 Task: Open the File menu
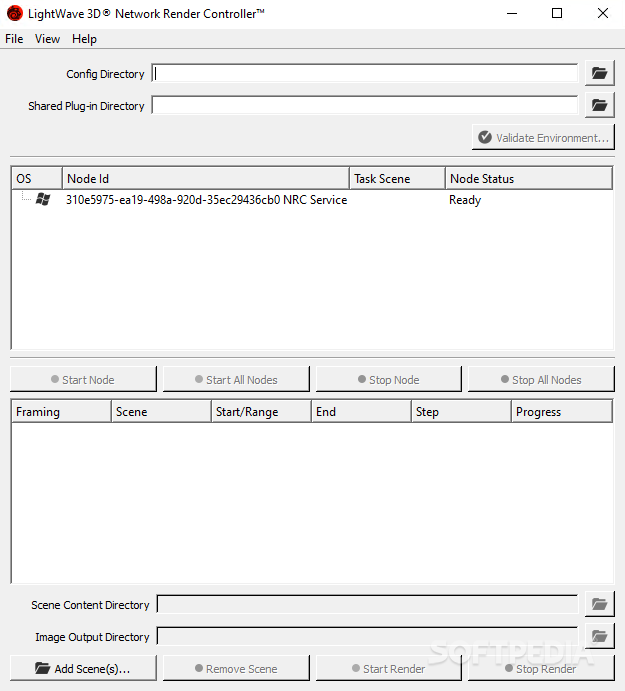tap(14, 39)
